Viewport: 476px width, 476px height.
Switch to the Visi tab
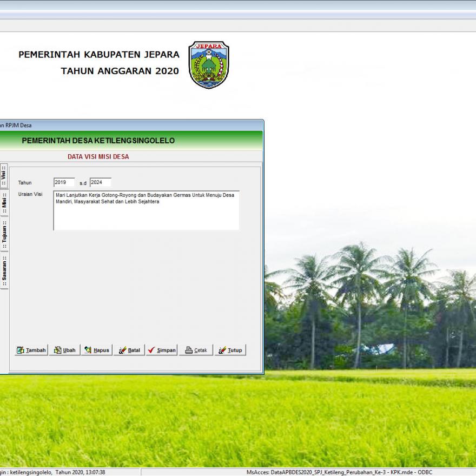pos(4,175)
